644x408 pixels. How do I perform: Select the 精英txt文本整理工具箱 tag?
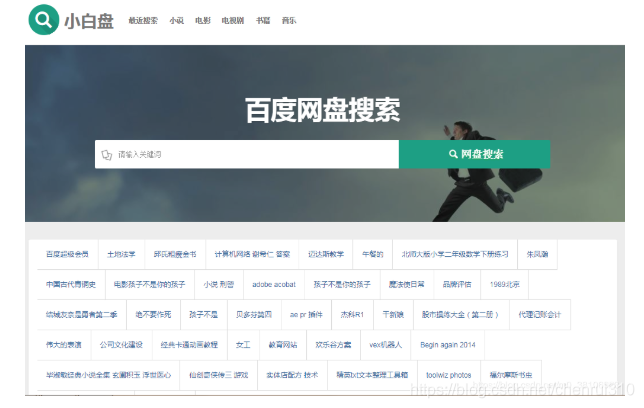(x=372, y=375)
